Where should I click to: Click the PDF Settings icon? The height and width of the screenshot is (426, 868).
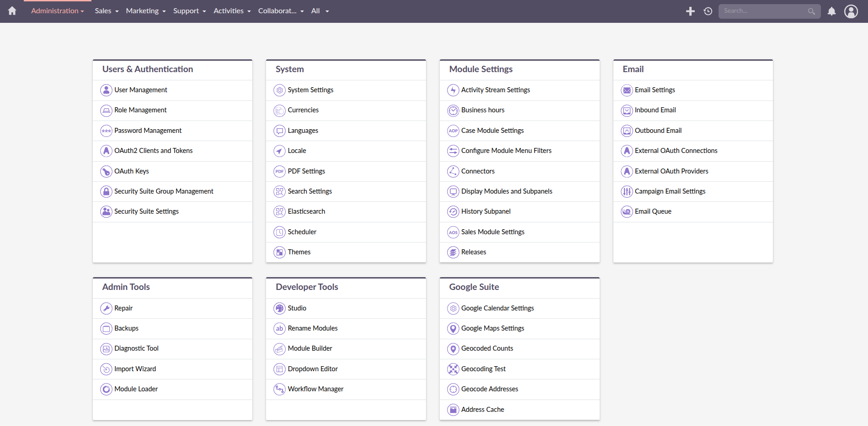click(279, 171)
